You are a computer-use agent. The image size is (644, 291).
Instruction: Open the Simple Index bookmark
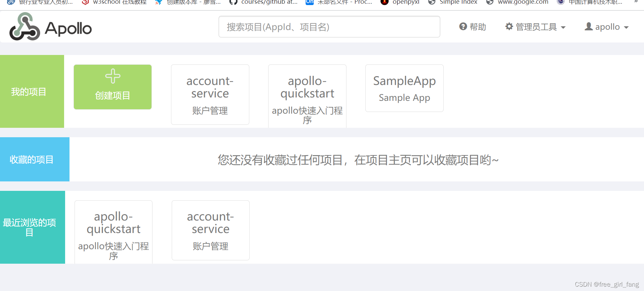click(453, 2)
